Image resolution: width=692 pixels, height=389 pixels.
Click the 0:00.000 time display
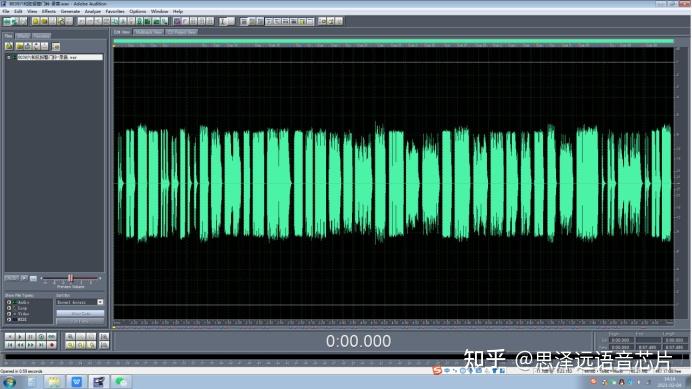358,341
